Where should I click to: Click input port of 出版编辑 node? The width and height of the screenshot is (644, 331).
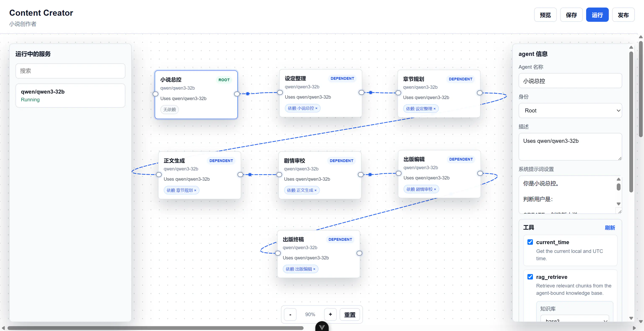[399, 174]
